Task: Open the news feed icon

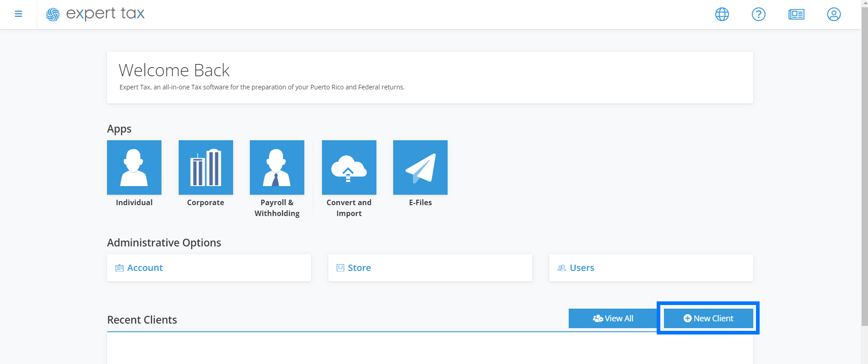Action: point(796,15)
